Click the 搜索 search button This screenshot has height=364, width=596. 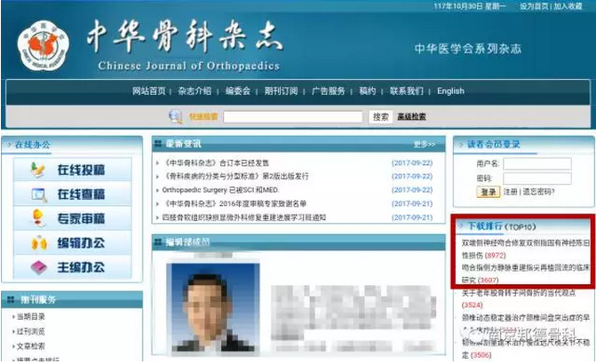(x=380, y=116)
